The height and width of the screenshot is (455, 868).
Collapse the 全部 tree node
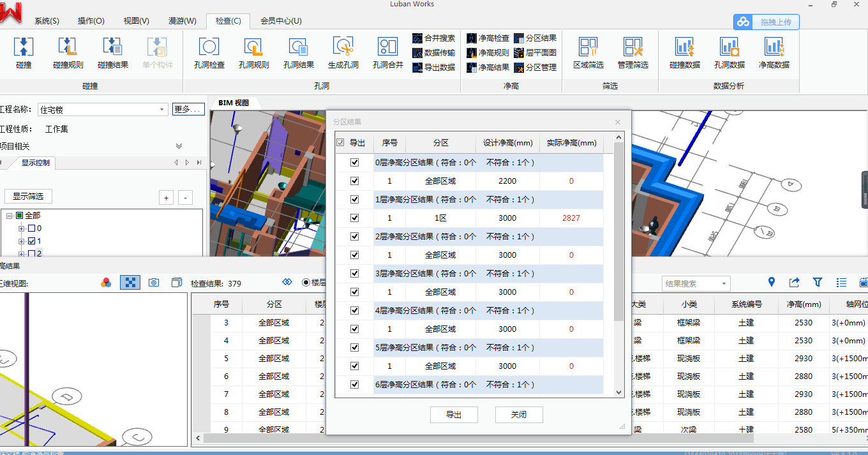pos(10,216)
